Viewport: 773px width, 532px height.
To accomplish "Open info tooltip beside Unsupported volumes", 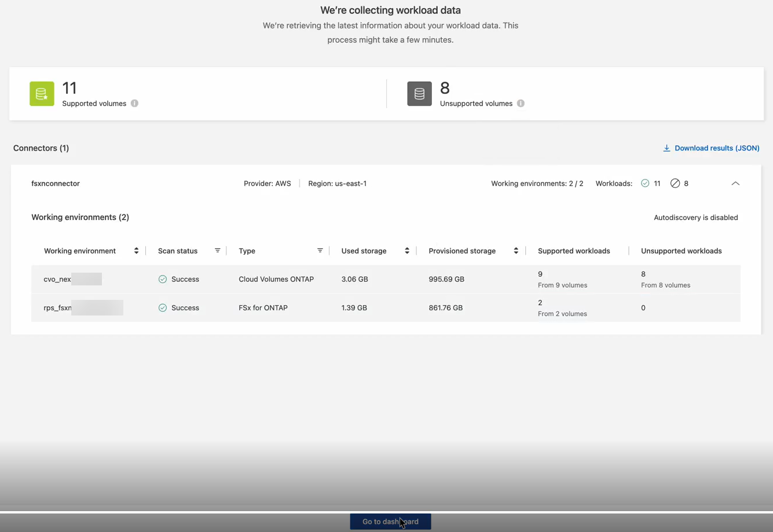I will coord(521,104).
